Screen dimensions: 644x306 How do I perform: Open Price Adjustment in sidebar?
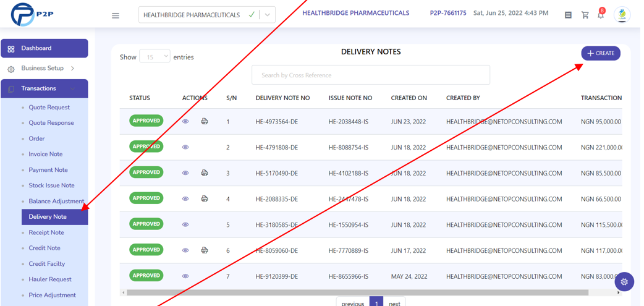coord(52,295)
